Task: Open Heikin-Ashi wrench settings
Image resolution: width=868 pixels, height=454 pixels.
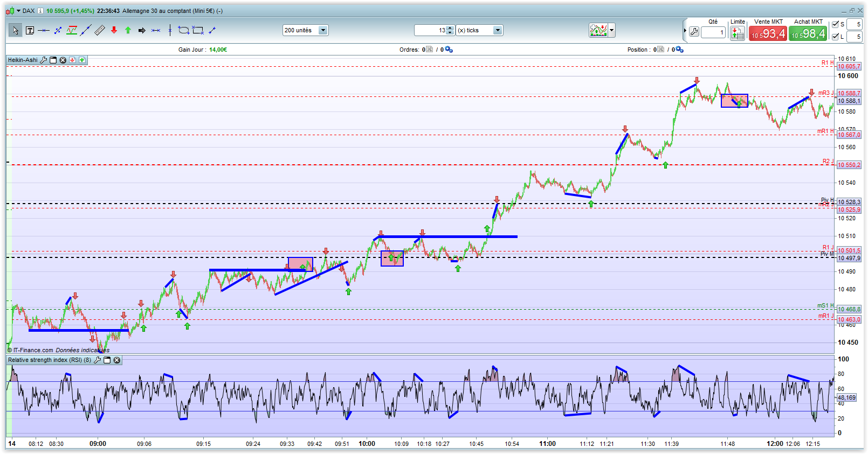Action: click(44, 60)
